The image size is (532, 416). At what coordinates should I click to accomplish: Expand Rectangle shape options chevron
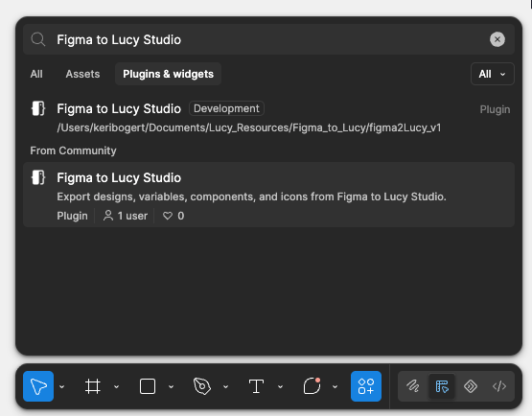(171, 386)
